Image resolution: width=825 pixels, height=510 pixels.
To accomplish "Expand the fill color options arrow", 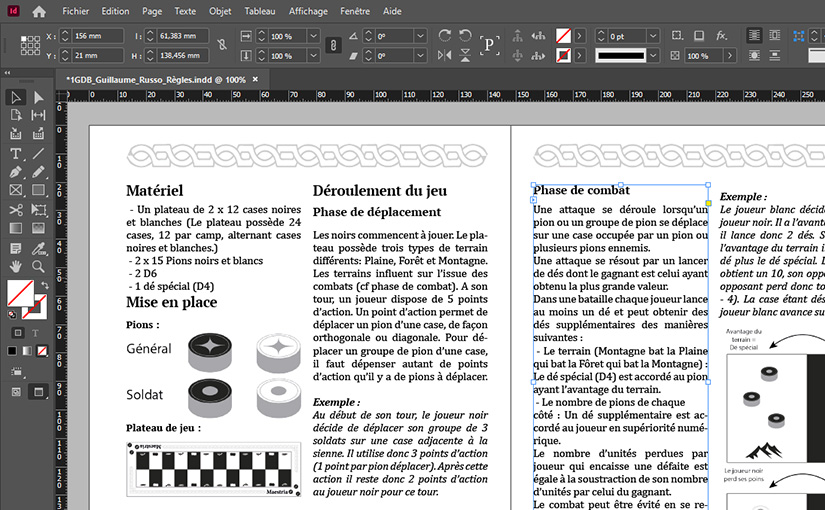I will point(579,36).
